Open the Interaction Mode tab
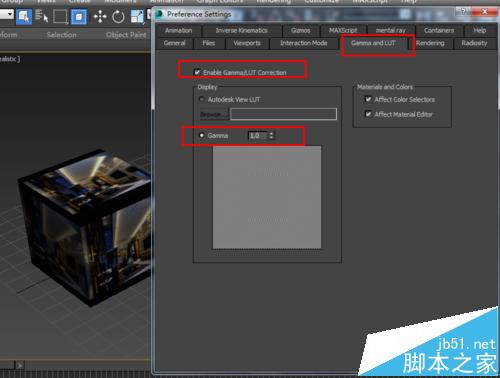Screen dimensions: 500x378 (x=304, y=43)
